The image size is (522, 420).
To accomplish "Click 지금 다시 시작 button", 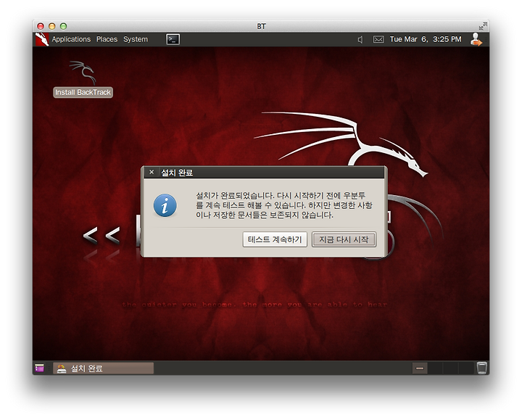I will 344,239.
